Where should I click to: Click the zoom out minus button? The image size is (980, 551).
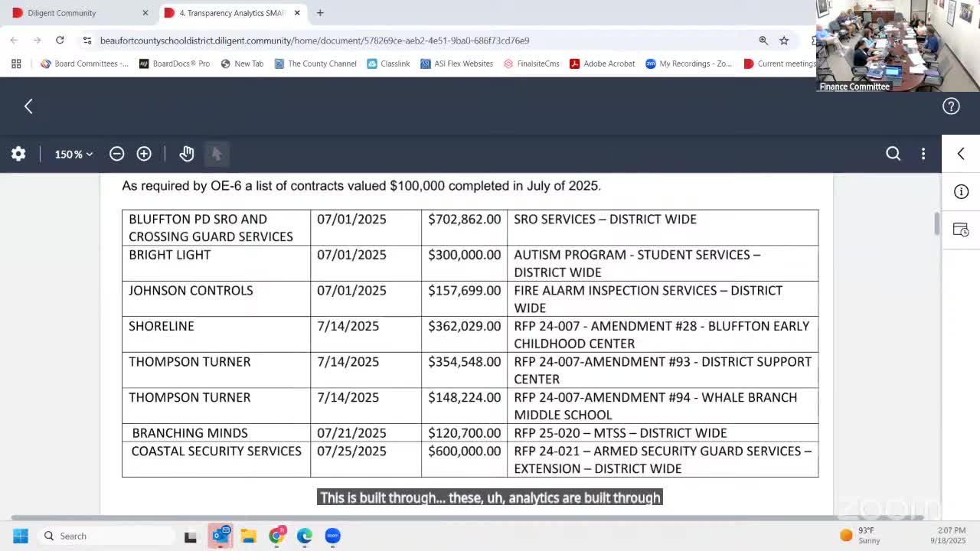pos(116,154)
